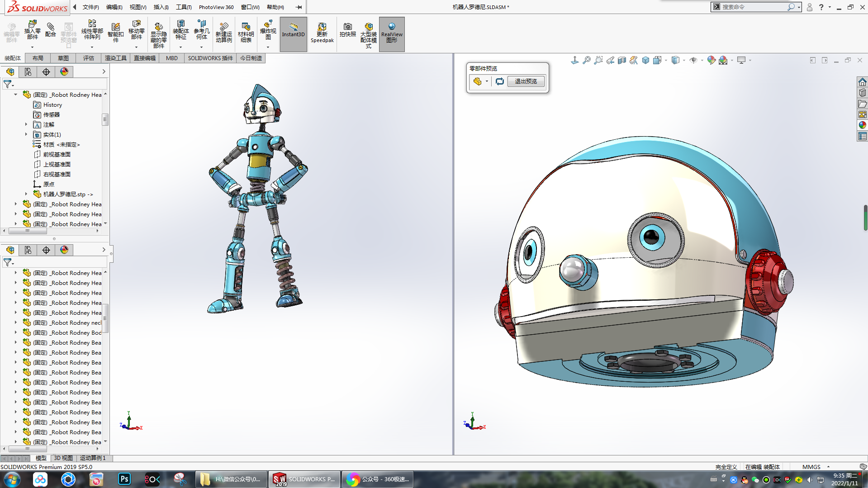This screenshot has width=868, height=488.
Task: Toggle Instant3D mode
Action: click(293, 34)
